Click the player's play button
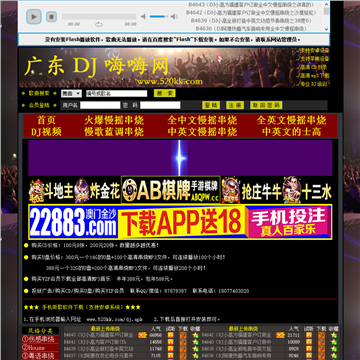The image size is (360, 360). click(x=34, y=17)
